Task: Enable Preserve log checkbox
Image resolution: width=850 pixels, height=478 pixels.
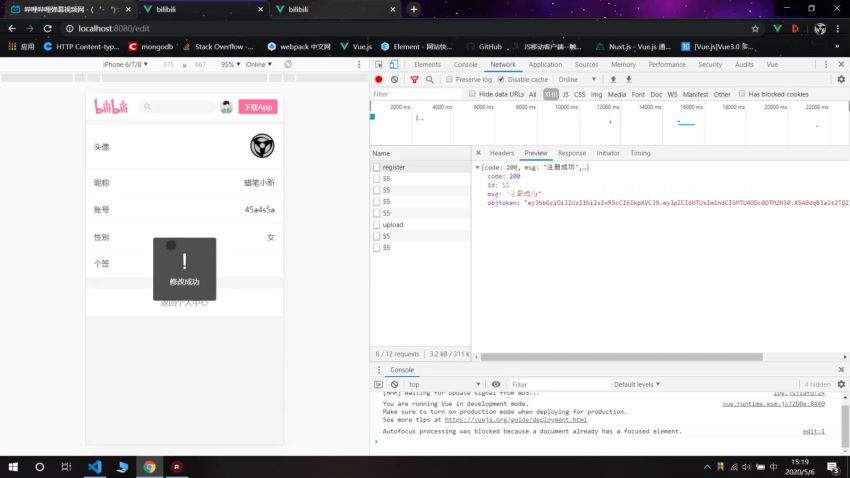Action: (449, 80)
